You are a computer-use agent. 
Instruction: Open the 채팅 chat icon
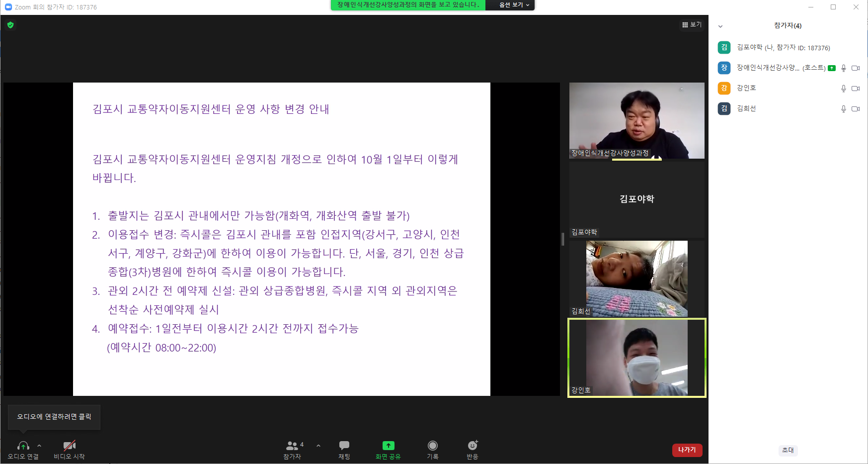(x=344, y=445)
